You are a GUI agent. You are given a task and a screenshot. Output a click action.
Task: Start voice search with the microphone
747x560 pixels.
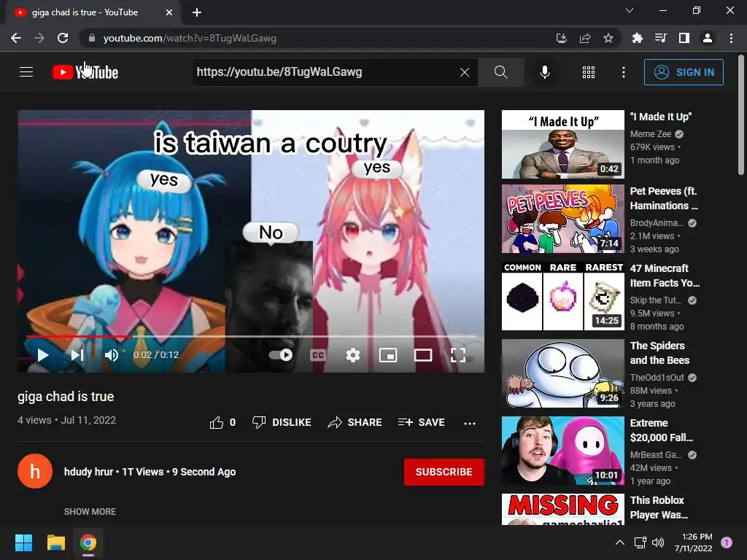click(x=544, y=72)
